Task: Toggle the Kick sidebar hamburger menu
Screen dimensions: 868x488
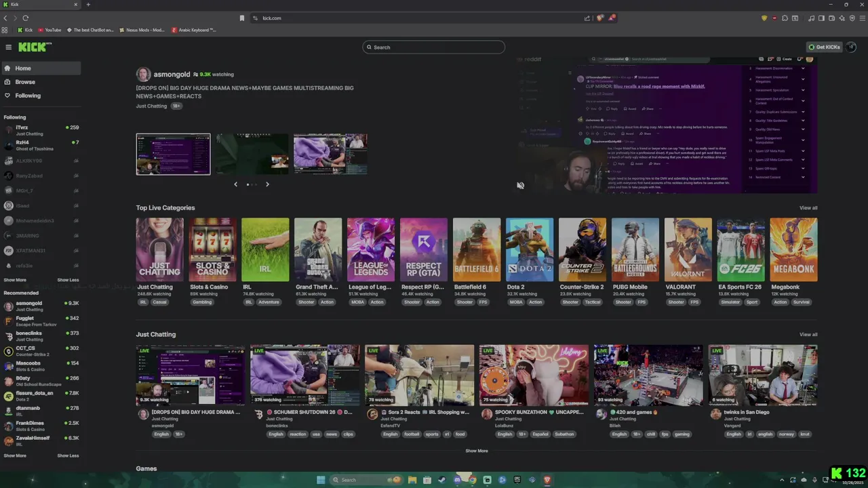Action: (8, 47)
